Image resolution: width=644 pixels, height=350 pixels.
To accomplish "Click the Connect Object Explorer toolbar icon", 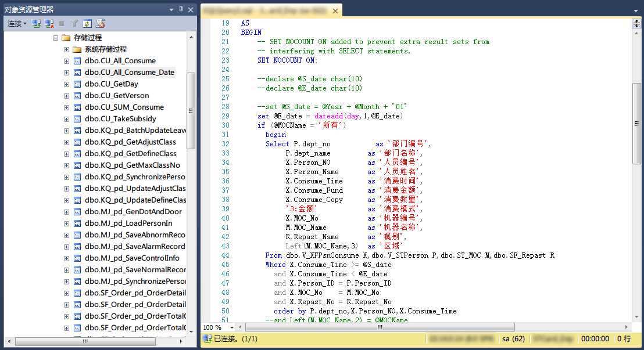I will pos(36,24).
